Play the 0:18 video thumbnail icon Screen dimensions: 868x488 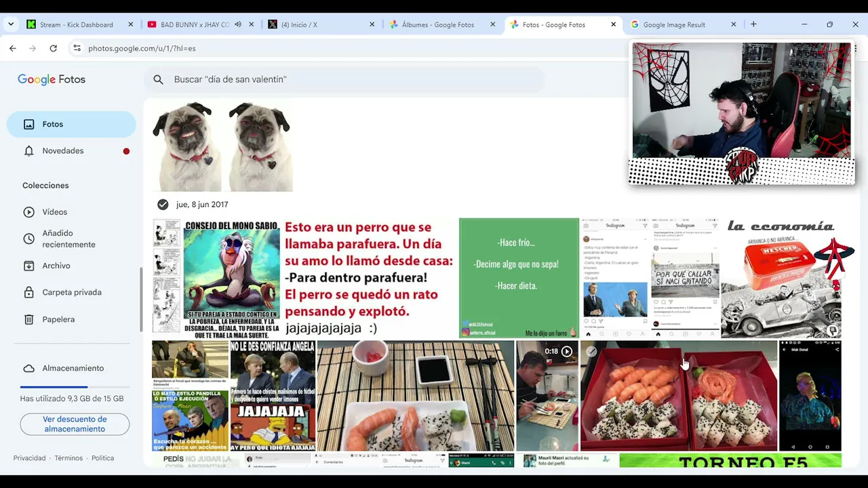point(567,351)
